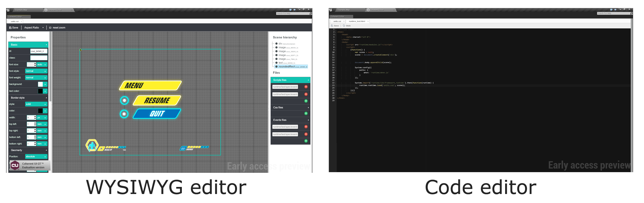Screen dimensions: 644x203
Task: Select the radio circle beside RESUME
Action: point(124,101)
